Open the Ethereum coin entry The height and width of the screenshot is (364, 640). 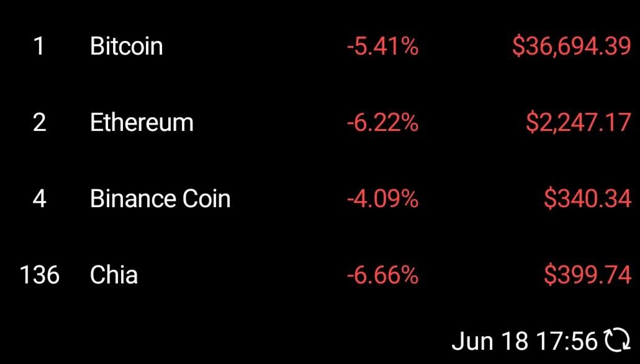[x=142, y=123]
